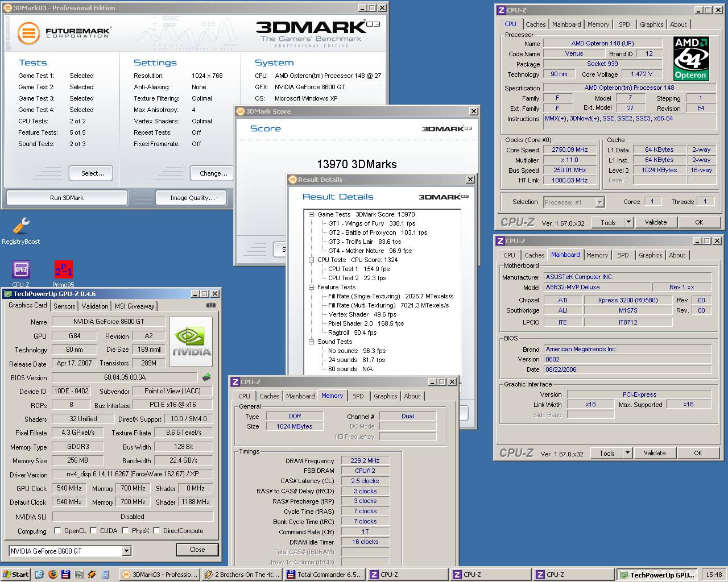Click the DRAM Frequency value 229.2 MHz
Screen dimensions: 728x582
click(365, 460)
